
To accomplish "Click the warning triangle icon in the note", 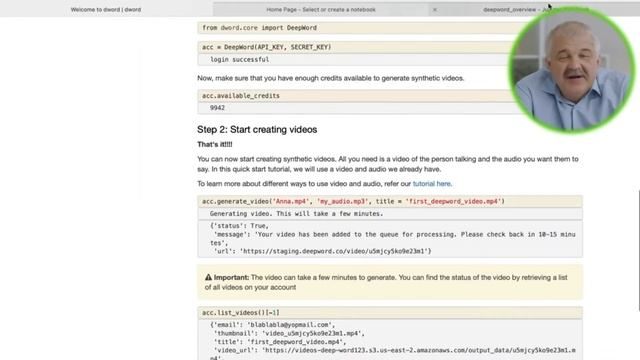I will coord(209,277).
